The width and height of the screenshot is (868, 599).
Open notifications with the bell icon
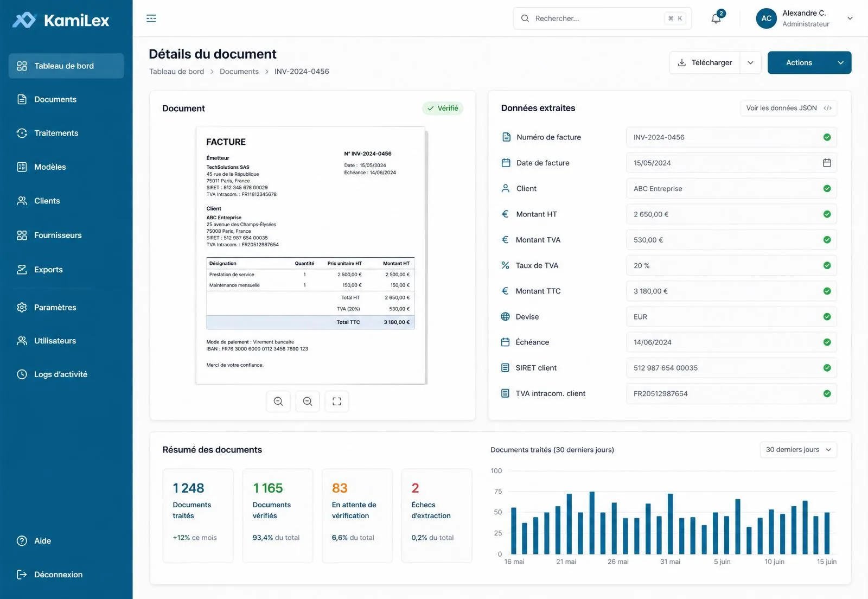click(x=716, y=18)
